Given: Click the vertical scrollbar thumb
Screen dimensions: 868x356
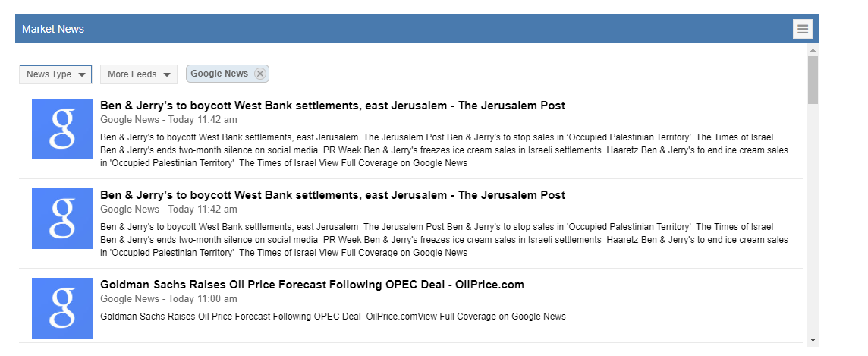Looking at the screenshot, I should point(813,80).
